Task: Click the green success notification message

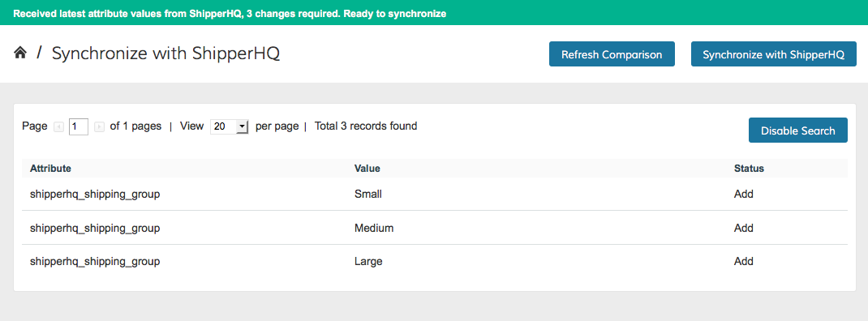Action: coord(230,13)
